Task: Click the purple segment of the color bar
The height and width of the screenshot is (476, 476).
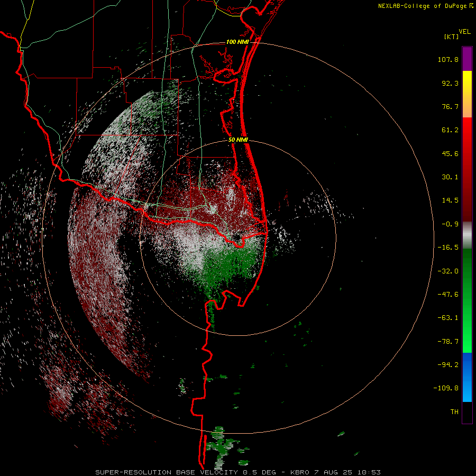Action: pyautogui.click(x=467, y=59)
